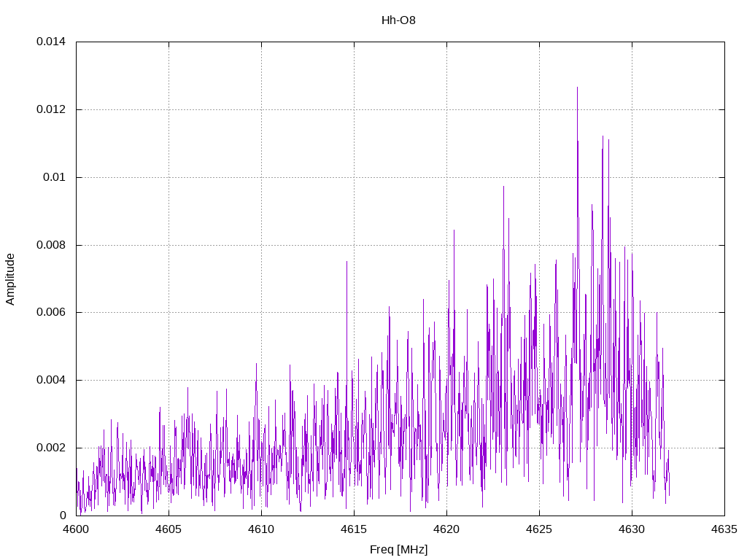This screenshot has width=747, height=560.
Task: Click the 4620 x-axis tick label
Action: pyautogui.click(x=447, y=529)
